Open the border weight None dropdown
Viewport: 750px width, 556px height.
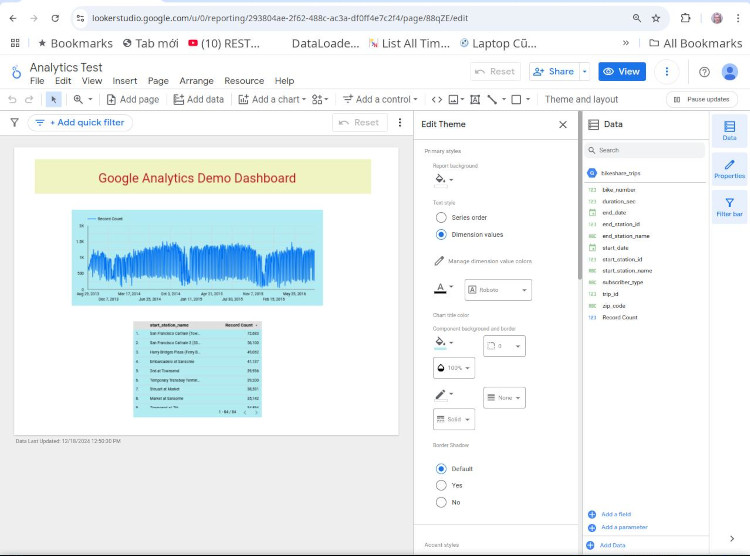point(504,398)
